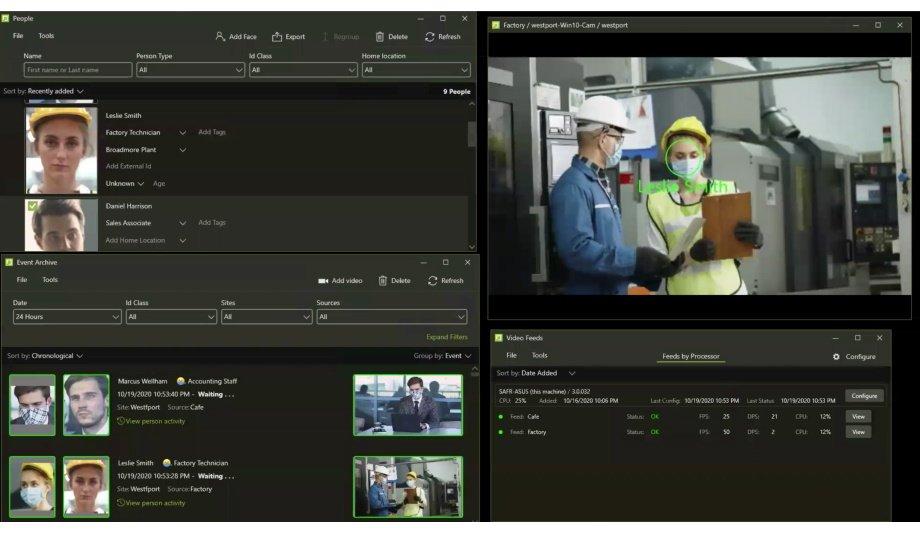920x533 pixels.
Task: Expand Leslie Smith's Factory Technician type dropdown
Action: coord(182,133)
